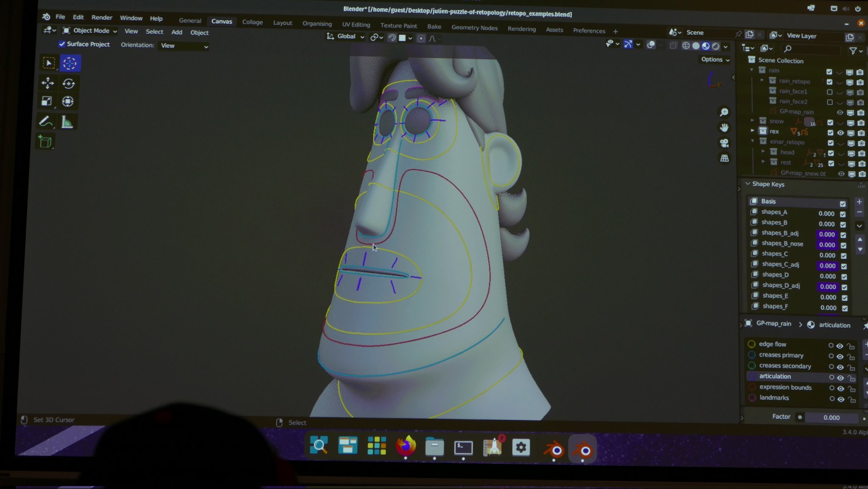Switch to UV Editing workspace tab
Screen dimensions: 868x489
[356, 25]
